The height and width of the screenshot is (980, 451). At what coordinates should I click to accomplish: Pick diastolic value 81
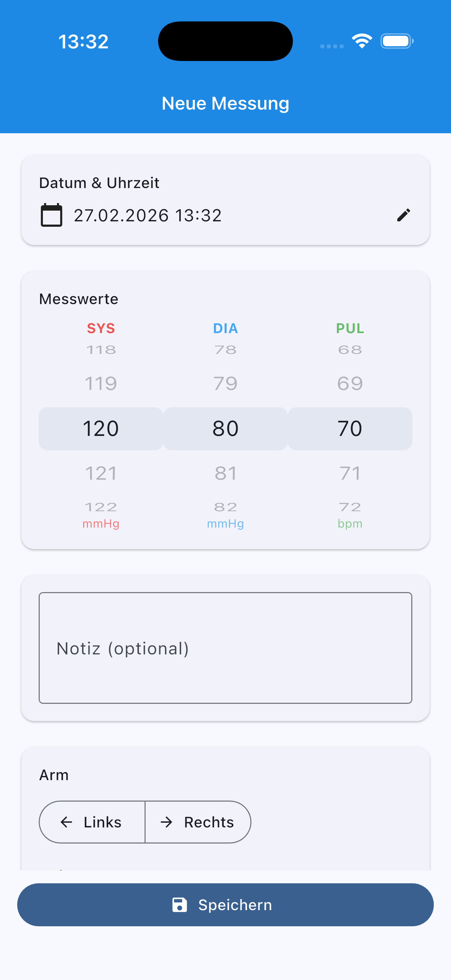point(225,473)
